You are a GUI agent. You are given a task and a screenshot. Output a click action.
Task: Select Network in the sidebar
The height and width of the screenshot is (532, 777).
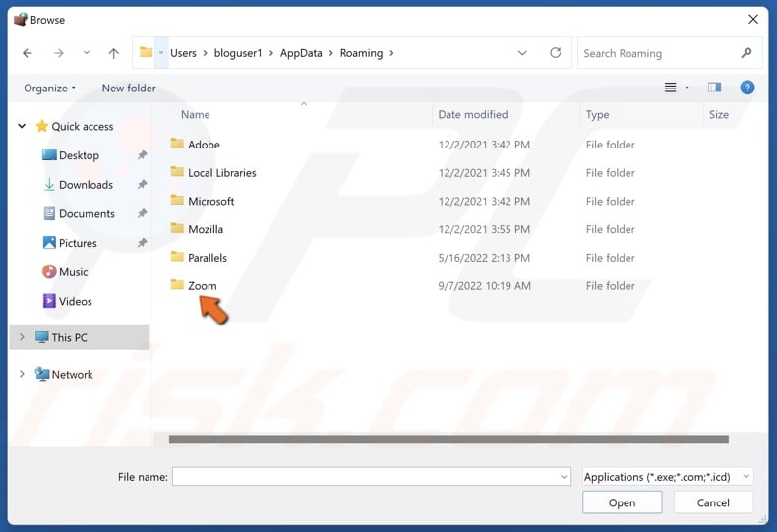(x=72, y=375)
